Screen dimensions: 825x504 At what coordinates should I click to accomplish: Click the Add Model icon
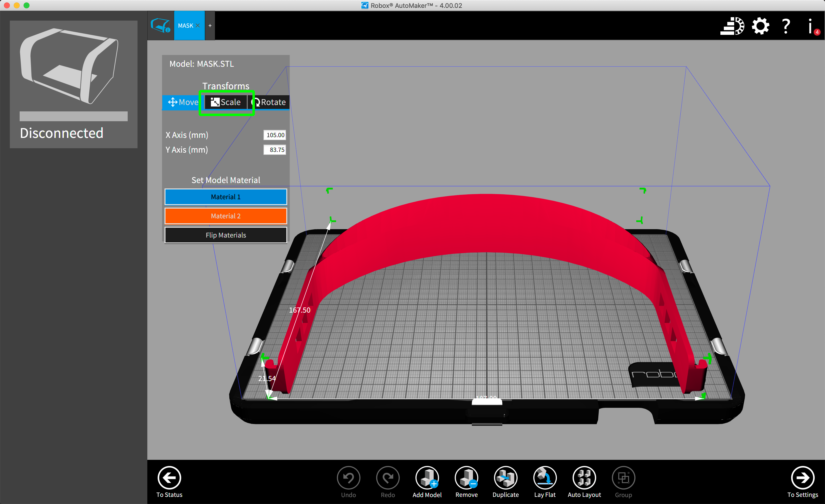point(427,477)
